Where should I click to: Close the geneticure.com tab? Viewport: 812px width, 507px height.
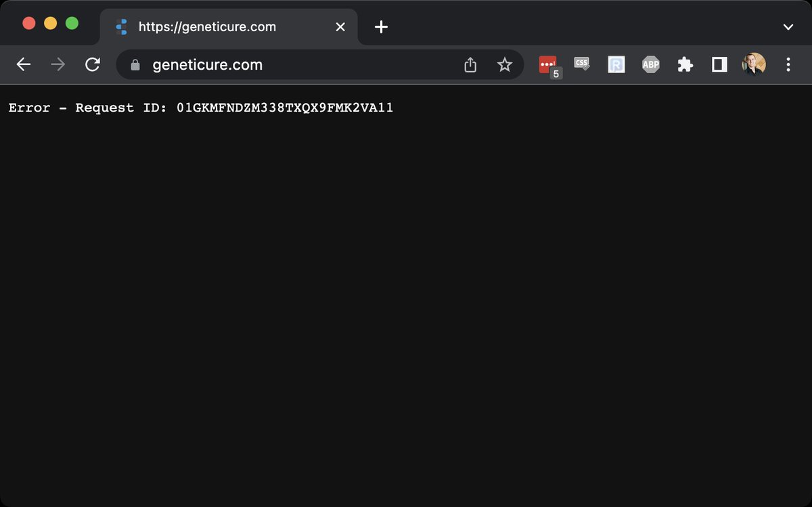tap(340, 26)
